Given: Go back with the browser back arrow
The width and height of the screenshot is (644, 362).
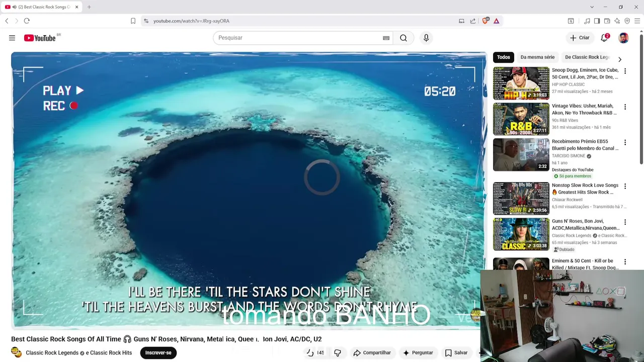Looking at the screenshot, I should pyautogui.click(x=7, y=21).
